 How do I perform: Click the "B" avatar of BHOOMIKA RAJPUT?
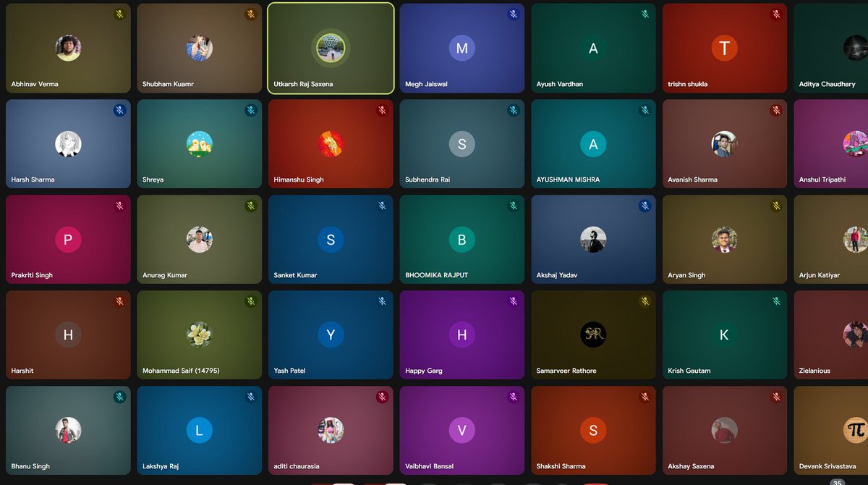[461, 240]
